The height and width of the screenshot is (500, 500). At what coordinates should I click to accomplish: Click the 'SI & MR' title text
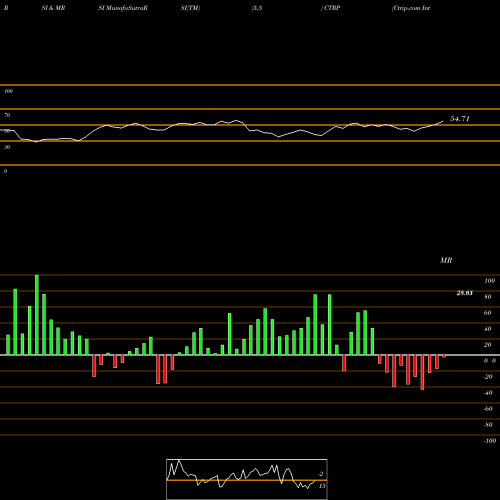[x=53, y=8]
